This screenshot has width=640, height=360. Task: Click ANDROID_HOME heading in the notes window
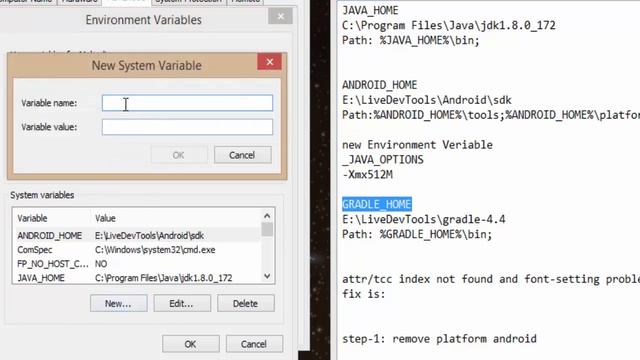tap(380, 85)
